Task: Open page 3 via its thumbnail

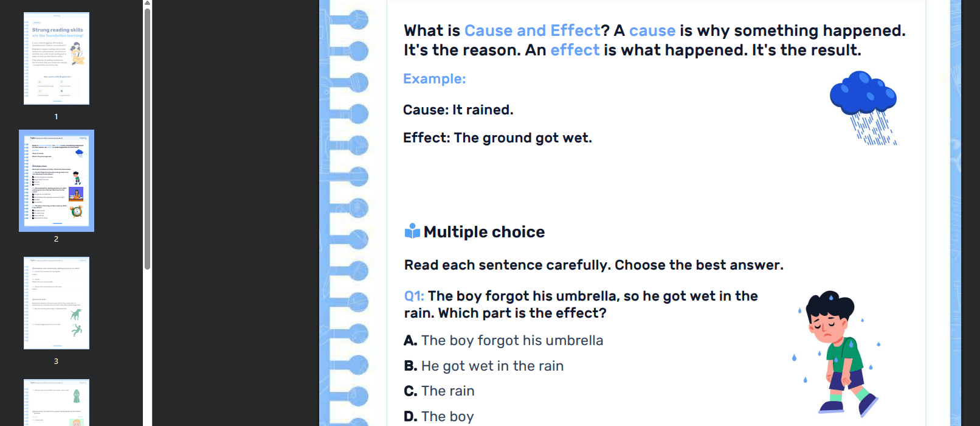Action: coord(56,302)
